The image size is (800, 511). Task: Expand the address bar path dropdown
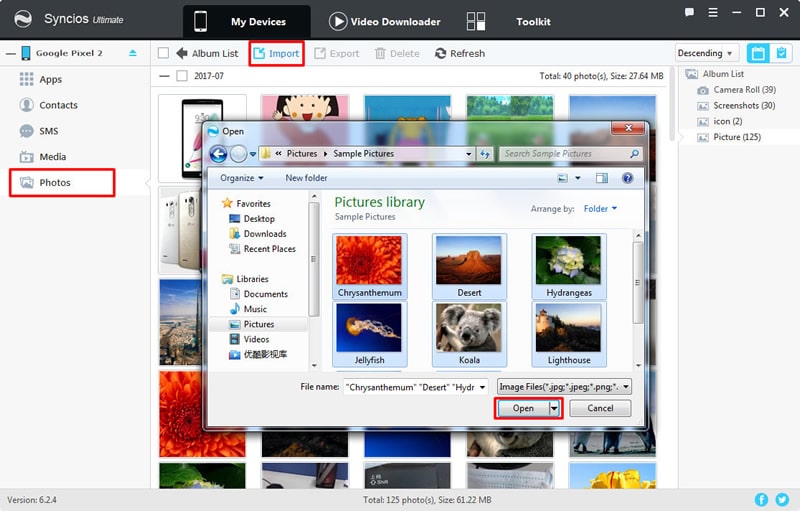(468, 154)
